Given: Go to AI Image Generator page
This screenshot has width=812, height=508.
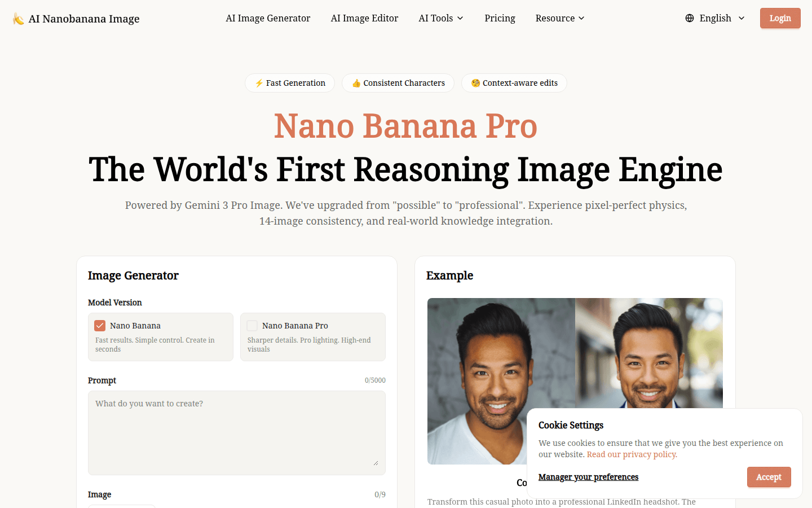Looking at the screenshot, I should click(268, 18).
